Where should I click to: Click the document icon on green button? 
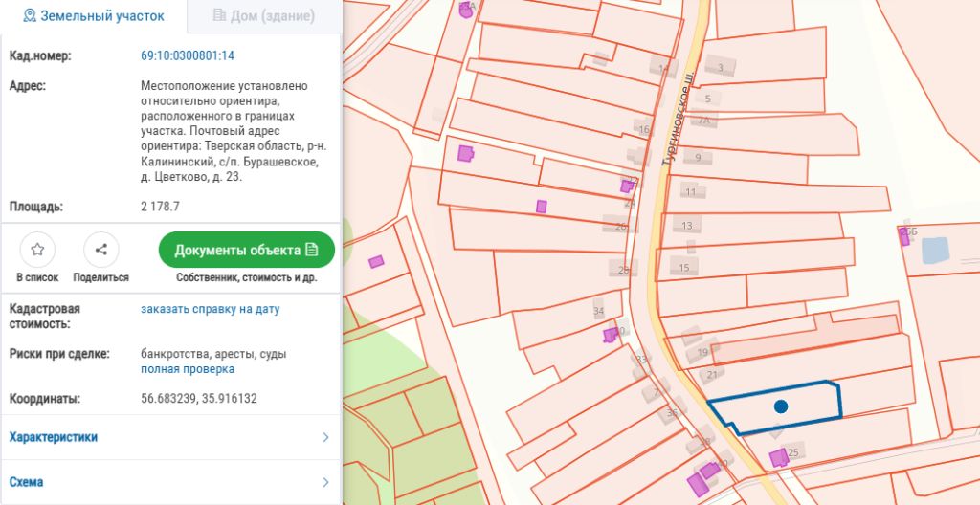point(312,250)
